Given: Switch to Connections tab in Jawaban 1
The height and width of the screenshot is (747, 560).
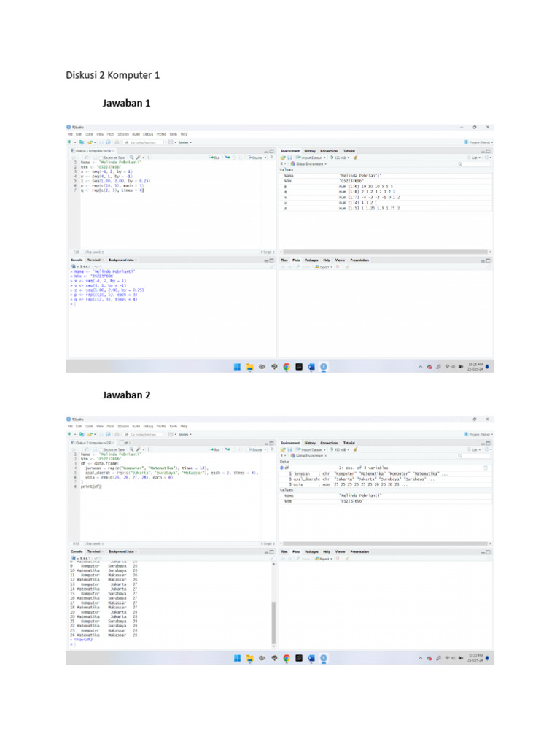Looking at the screenshot, I should point(329,151).
